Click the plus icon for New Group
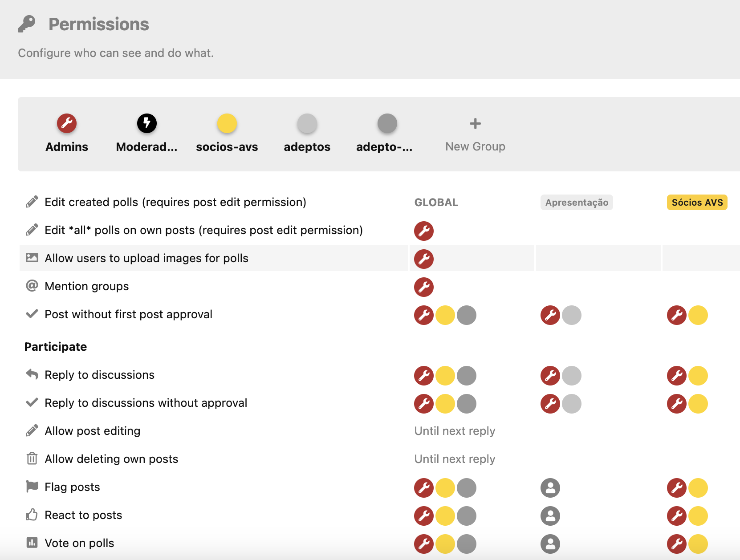 tap(475, 123)
